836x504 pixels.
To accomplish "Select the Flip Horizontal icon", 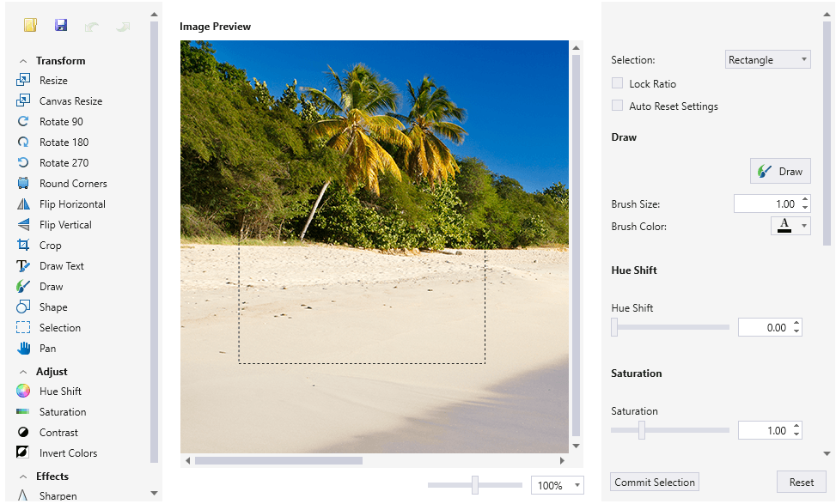I will click(x=23, y=203).
